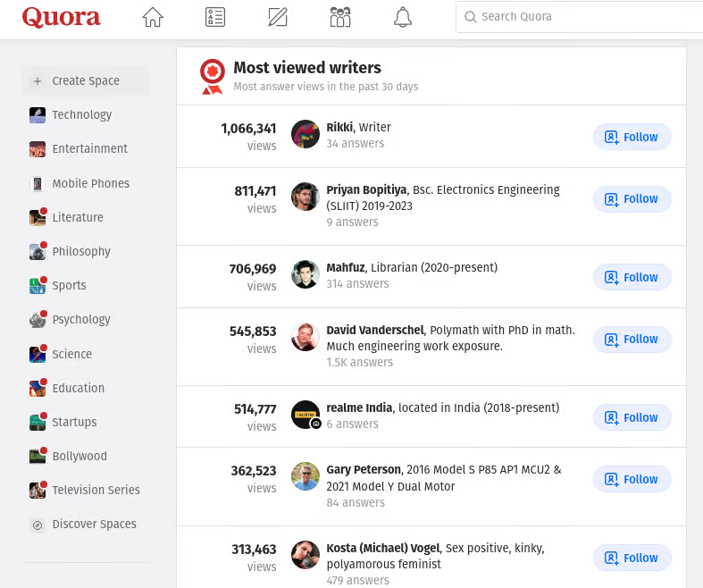
Task: Go to the Startups space link
Action: 74,423
